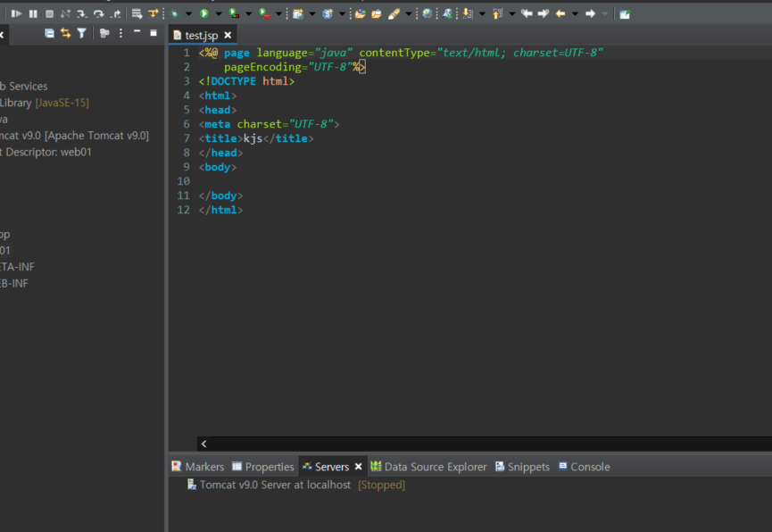
Task: Click the Suspend (pause) debug icon
Action: [33, 13]
